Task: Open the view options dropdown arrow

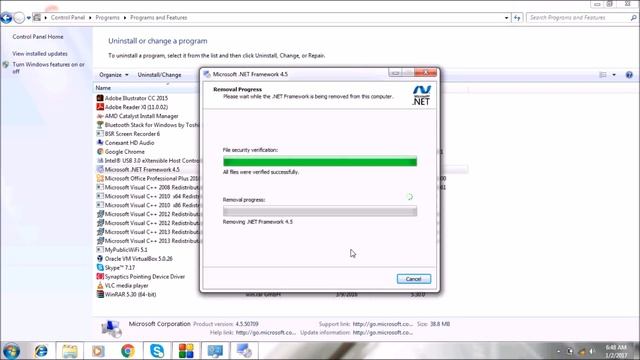Action: click(x=614, y=75)
